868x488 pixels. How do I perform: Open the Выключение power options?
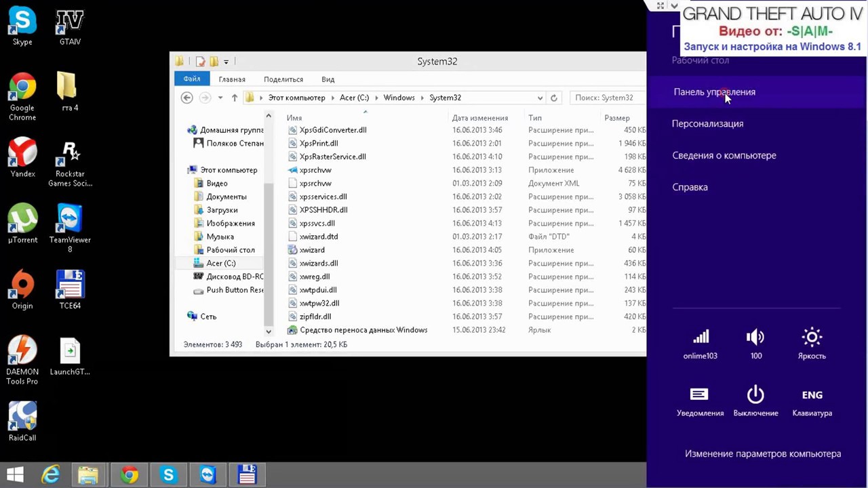coord(755,401)
